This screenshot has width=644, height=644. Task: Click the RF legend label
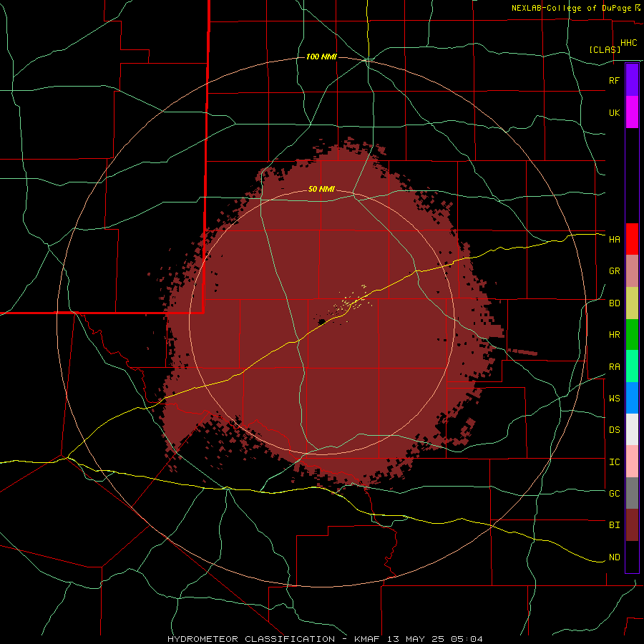(614, 80)
